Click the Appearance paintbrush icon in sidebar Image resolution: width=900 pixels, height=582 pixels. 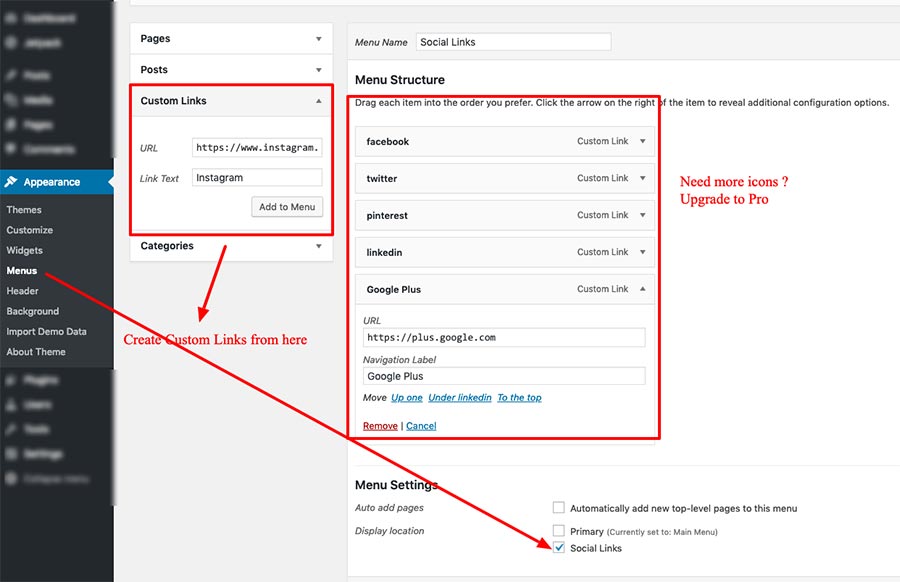[x=11, y=182]
